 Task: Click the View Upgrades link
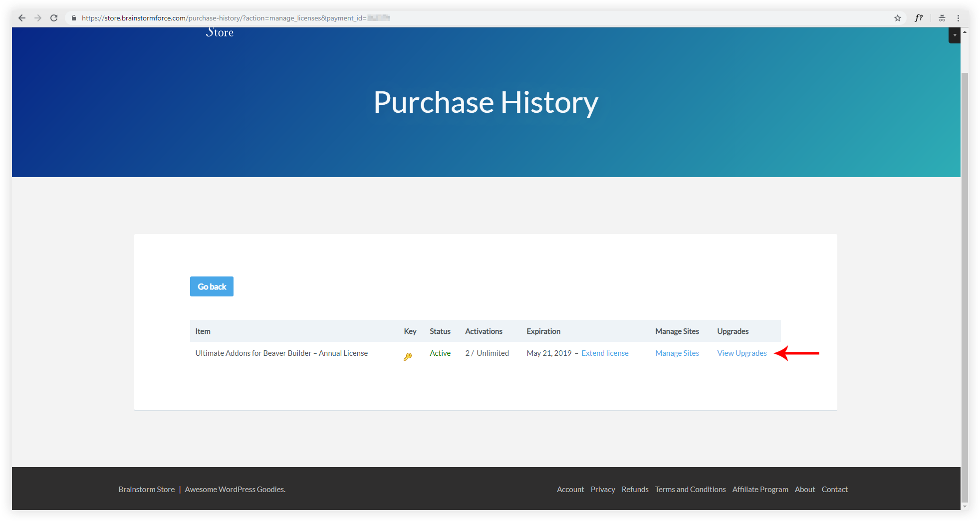pos(741,353)
